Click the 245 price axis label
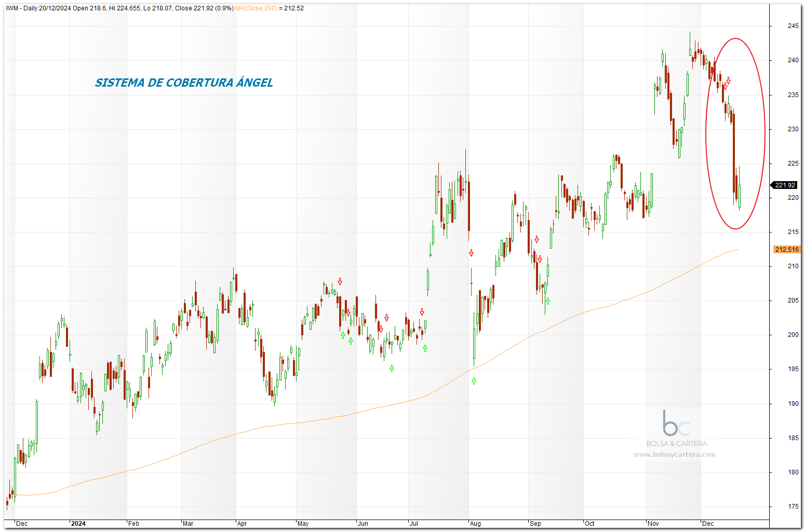This screenshot has height=532, width=805. tap(793, 26)
